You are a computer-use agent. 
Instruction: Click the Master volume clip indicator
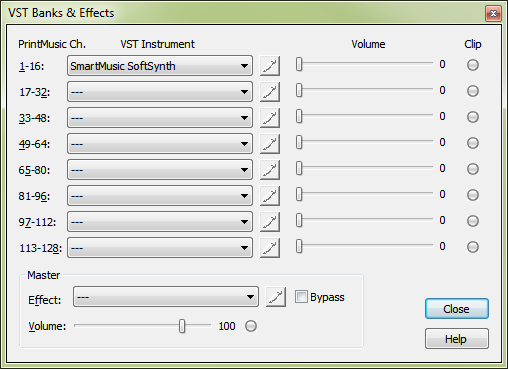coord(251,326)
